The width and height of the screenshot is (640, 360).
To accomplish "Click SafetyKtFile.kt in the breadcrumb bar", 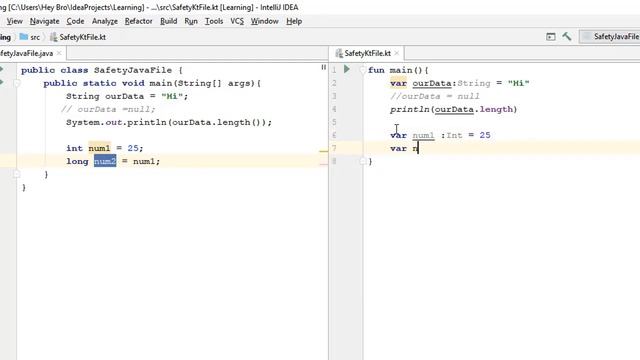I will pyautogui.click(x=78, y=37).
